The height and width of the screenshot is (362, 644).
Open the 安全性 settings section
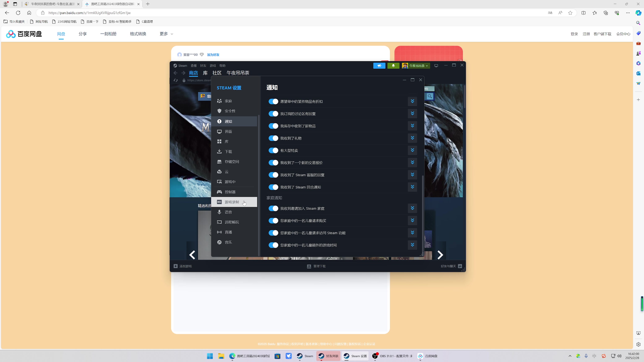coord(234,111)
